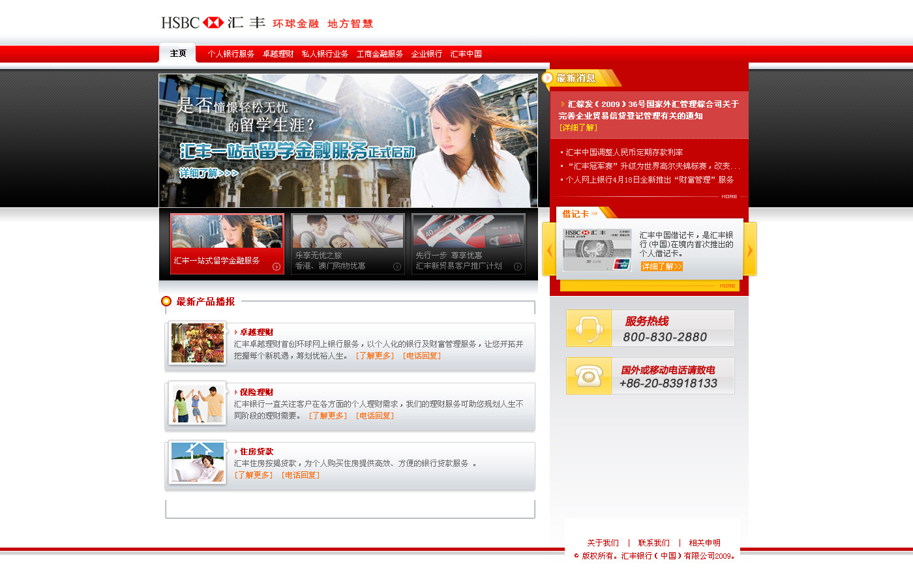The width and height of the screenshot is (913, 588).
Task: Click [电话回复] under 住房贷款
Action: (x=301, y=475)
